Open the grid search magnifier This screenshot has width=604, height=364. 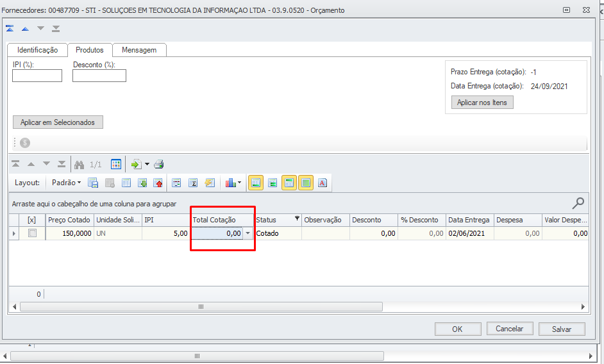point(578,203)
